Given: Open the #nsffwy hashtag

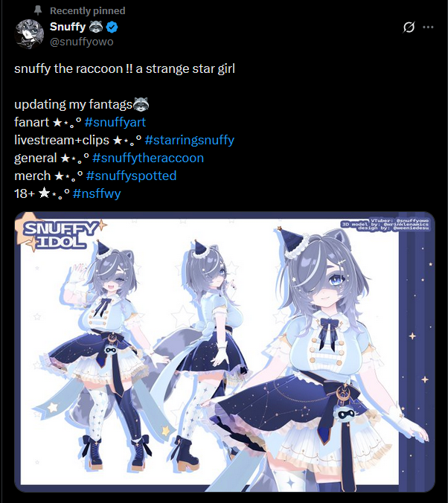Looking at the screenshot, I should coord(97,193).
